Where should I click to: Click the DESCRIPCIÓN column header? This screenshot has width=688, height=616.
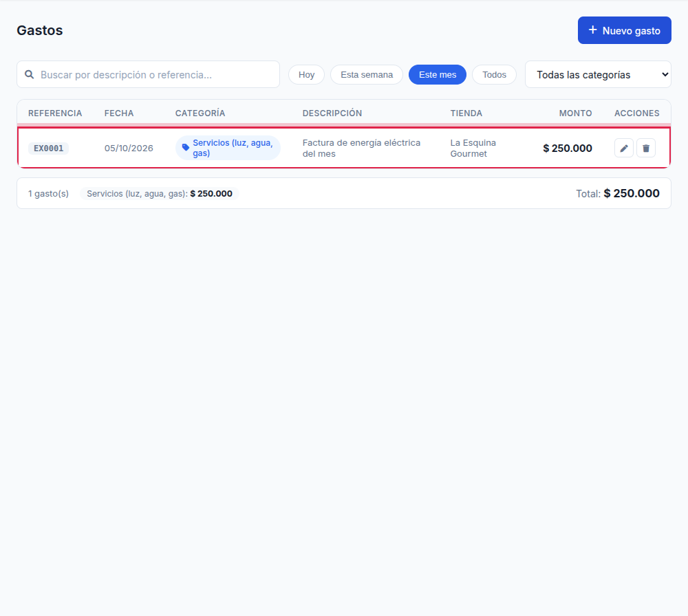pyautogui.click(x=332, y=113)
